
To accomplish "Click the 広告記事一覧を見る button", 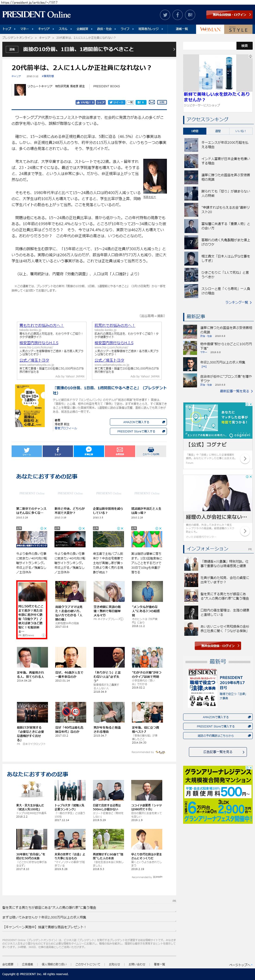I will click(x=218, y=752).
